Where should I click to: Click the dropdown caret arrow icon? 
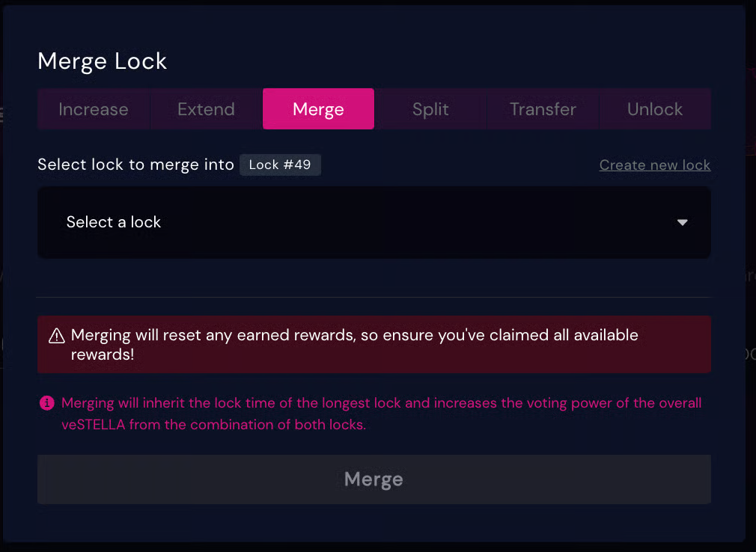(682, 222)
